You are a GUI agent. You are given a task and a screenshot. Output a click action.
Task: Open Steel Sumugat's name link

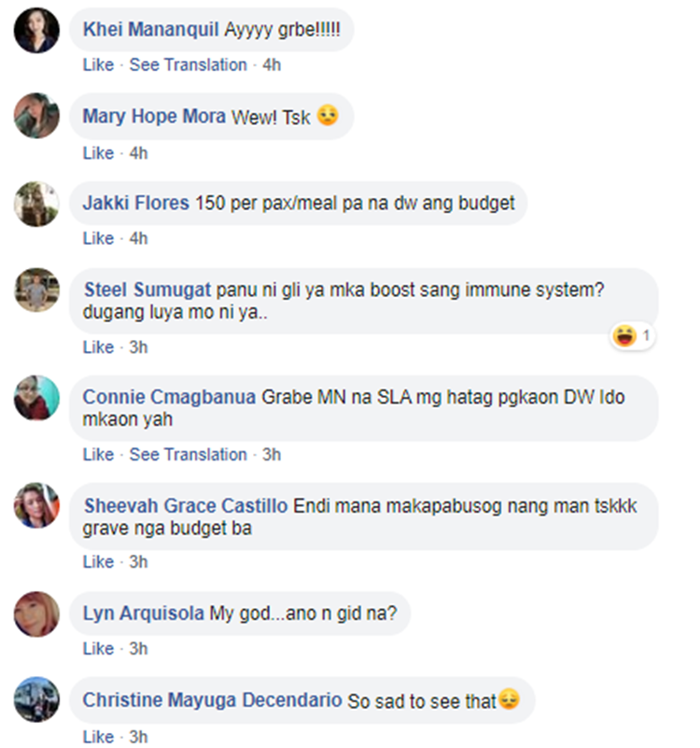click(x=147, y=289)
